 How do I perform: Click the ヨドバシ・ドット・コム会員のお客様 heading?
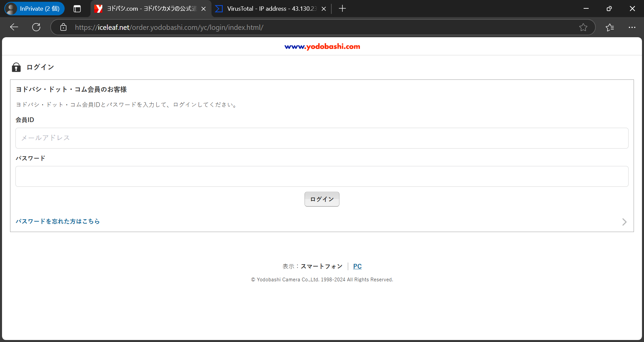pyautogui.click(x=71, y=90)
